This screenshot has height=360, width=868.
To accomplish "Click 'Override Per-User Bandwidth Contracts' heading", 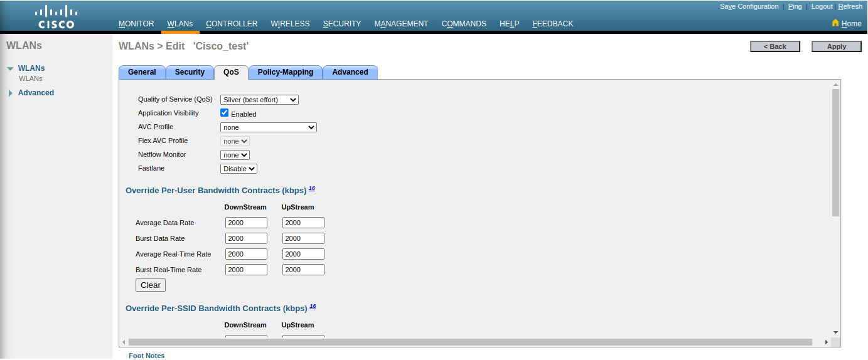I will point(216,191).
